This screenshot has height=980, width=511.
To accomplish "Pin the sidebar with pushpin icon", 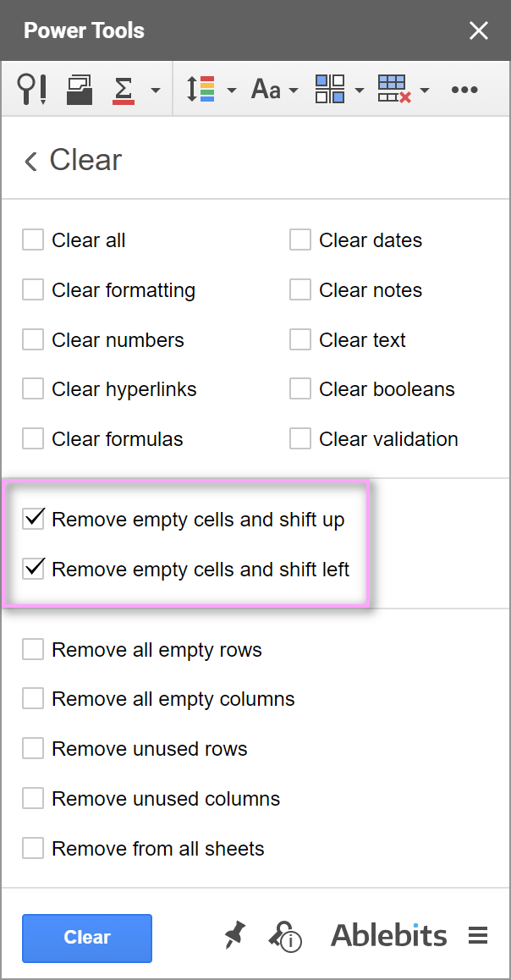I will pos(235,936).
